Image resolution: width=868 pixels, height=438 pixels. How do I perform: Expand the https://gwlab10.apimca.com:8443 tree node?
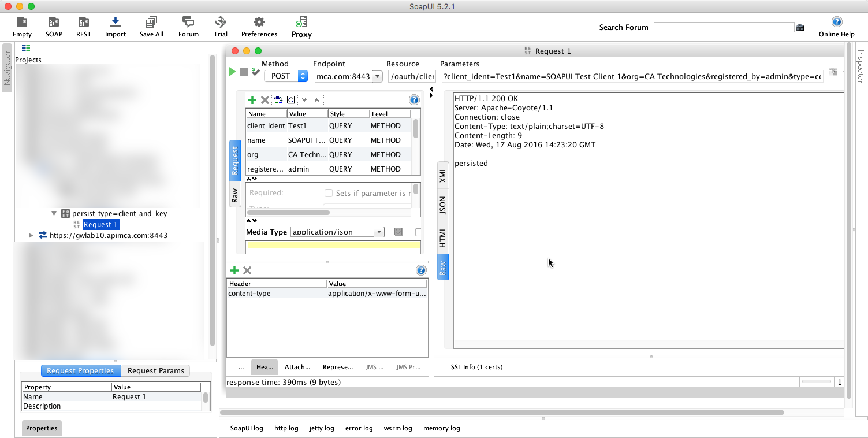click(31, 235)
